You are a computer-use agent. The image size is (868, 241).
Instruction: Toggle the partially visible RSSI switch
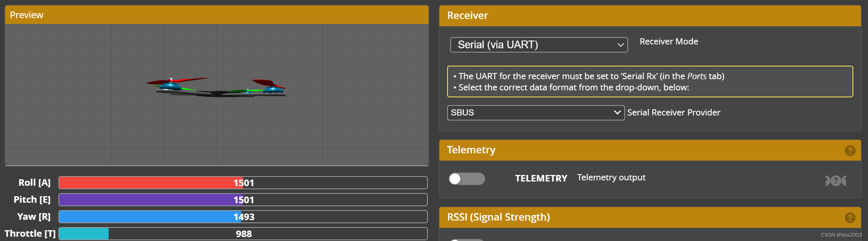click(x=466, y=239)
